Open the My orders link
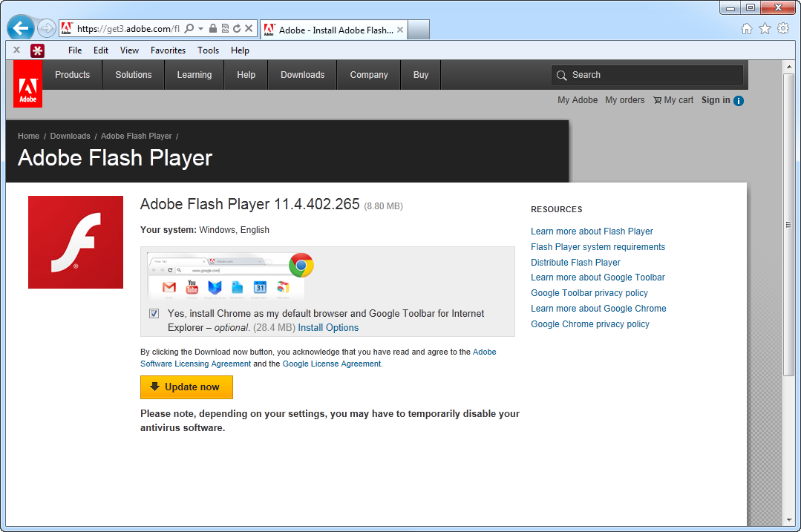801x532 pixels. pos(625,100)
